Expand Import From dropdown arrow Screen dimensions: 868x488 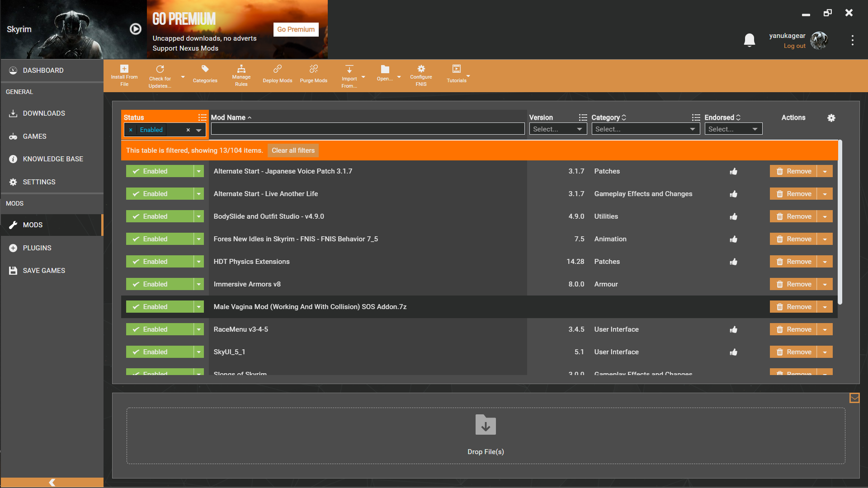(363, 77)
